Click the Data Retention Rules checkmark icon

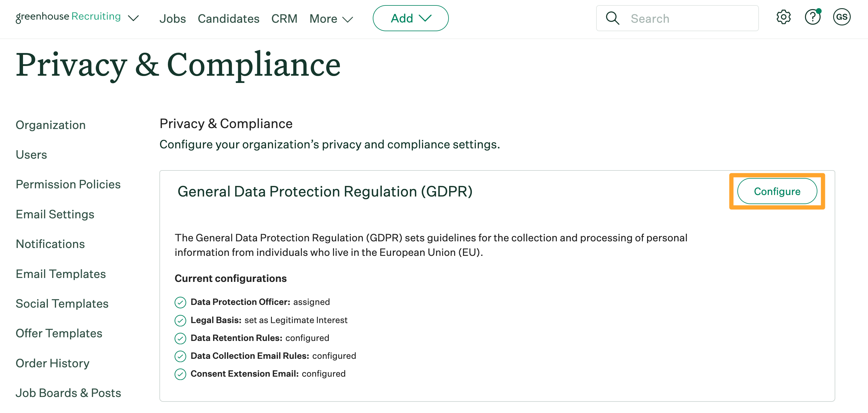(180, 338)
